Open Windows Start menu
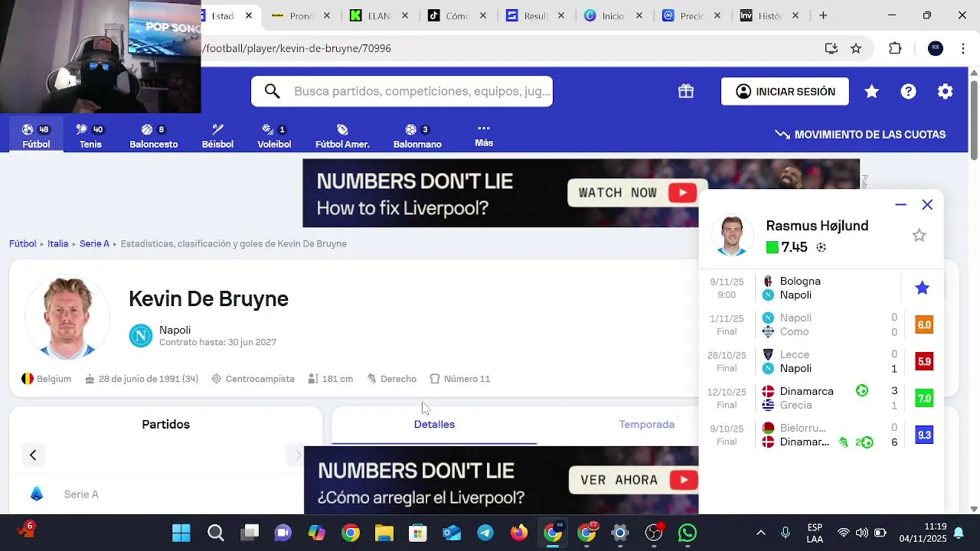 click(x=181, y=533)
